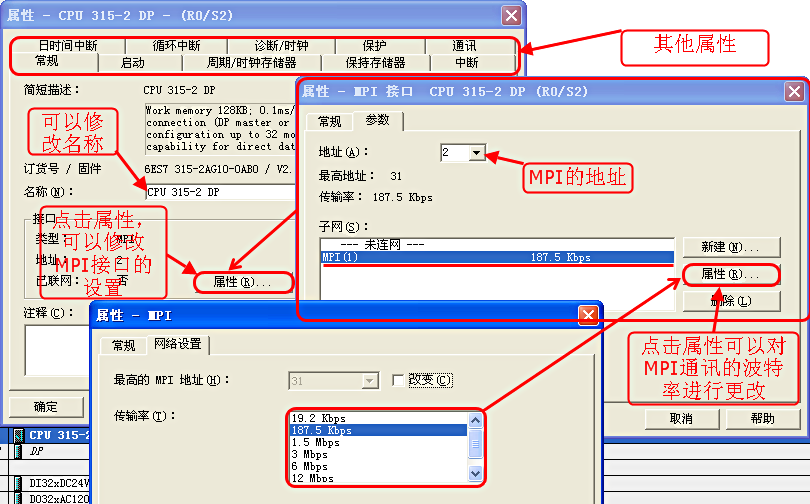The width and height of the screenshot is (810, 504).
Task: Choose 187.5 Kbps transmission rate
Action: [x=379, y=430]
